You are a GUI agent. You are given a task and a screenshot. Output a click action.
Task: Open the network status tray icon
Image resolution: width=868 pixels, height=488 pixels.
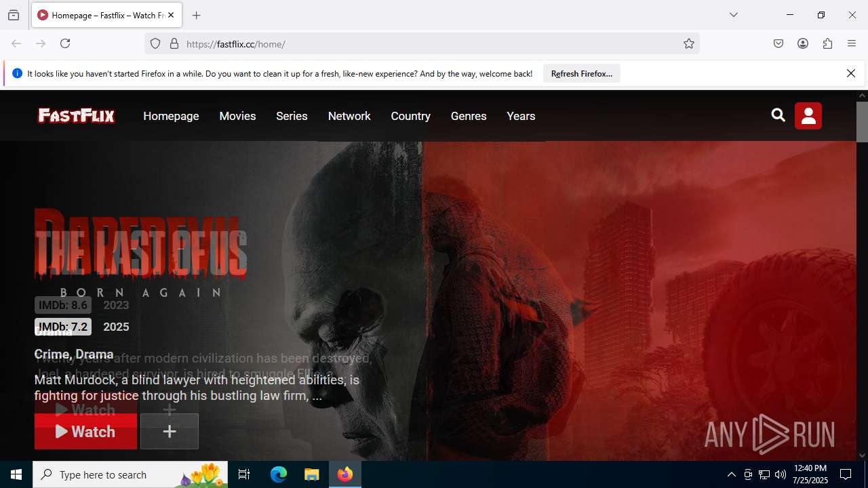point(764,474)
